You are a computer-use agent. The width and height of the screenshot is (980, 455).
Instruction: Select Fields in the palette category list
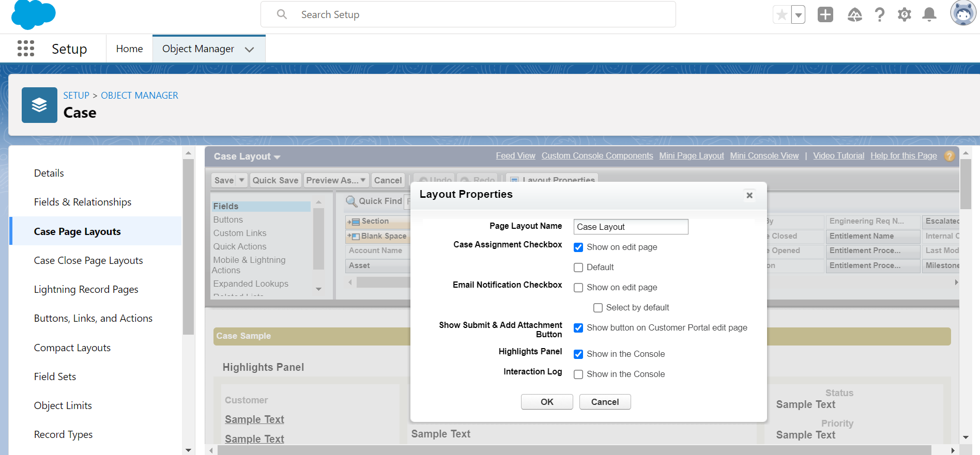(x=261, y=206)
